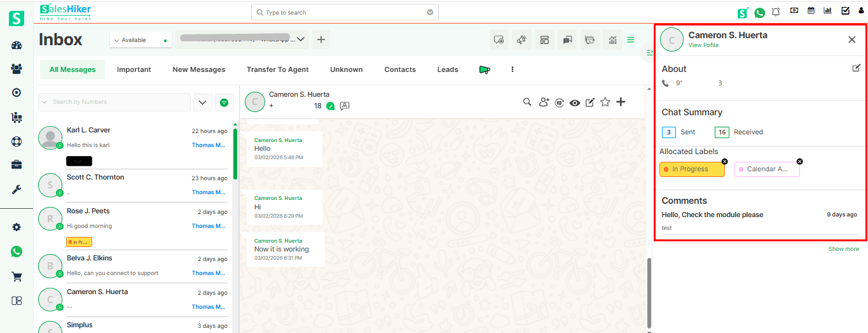Open the wrench tools icon in sidebar
The height and width of the screenshot is (333, 868).
tap(17, 189)
